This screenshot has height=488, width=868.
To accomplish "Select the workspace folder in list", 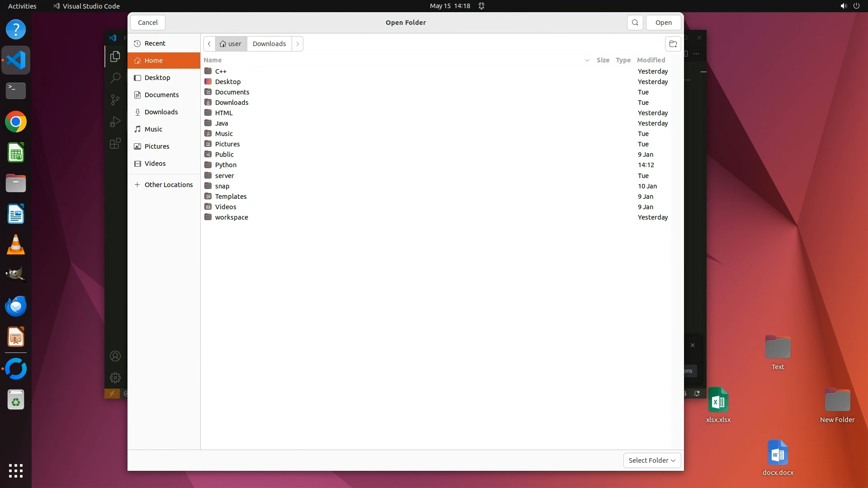I will pyautogui.click(x=231, y=217).
